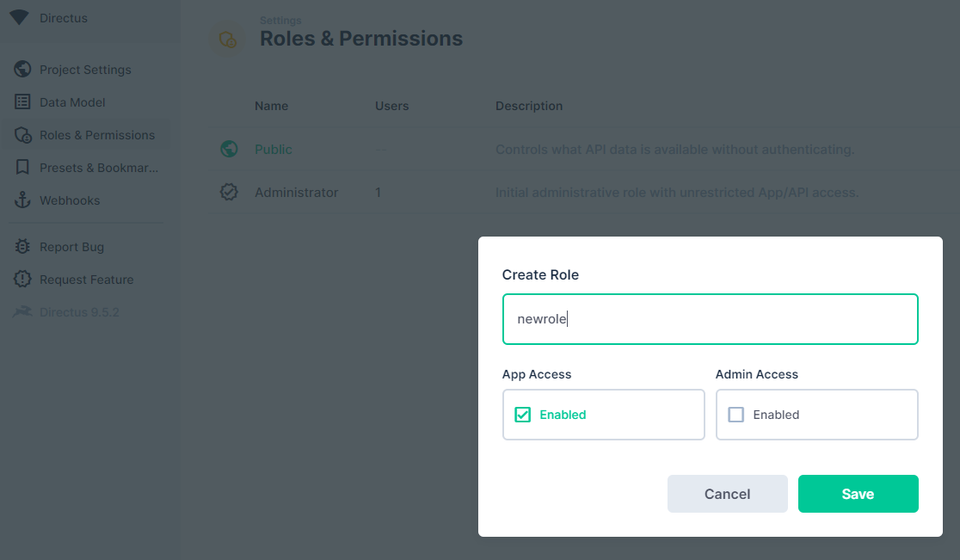Click the Users column header
Screen dimensions: 960x560
(x=391, y=106)
